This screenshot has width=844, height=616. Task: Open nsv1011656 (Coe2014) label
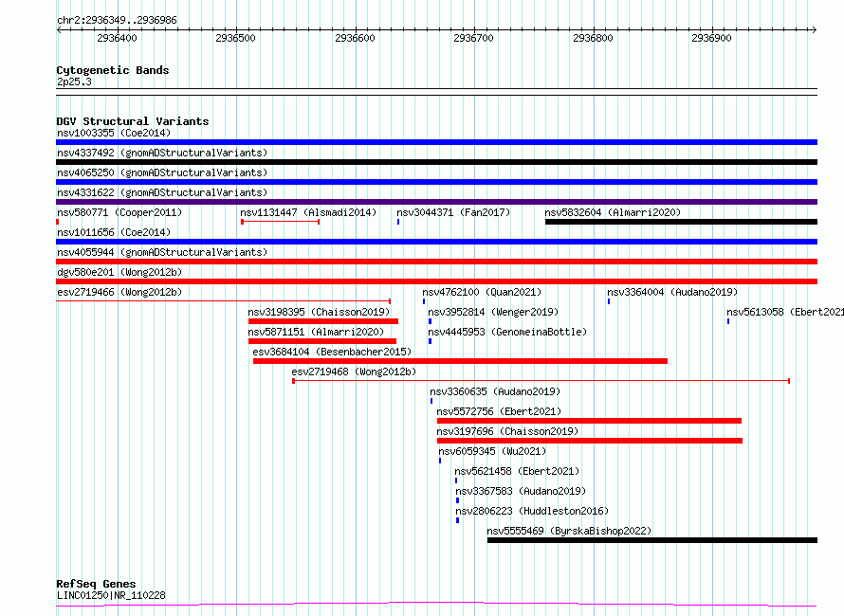click(x=114, y=232)
